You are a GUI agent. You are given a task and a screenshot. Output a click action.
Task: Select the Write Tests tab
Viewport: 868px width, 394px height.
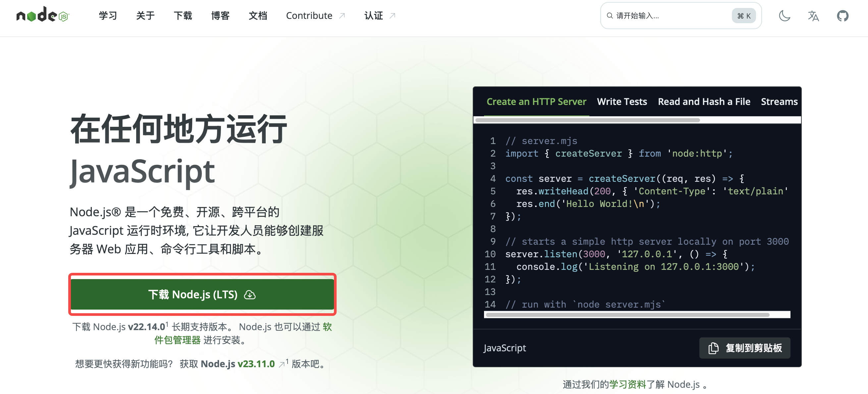[622, 102]
